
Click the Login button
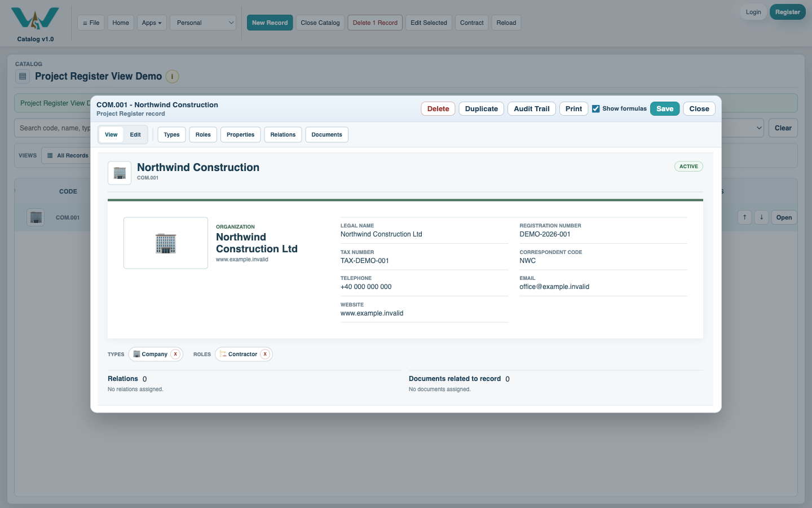tap(753, 12)
